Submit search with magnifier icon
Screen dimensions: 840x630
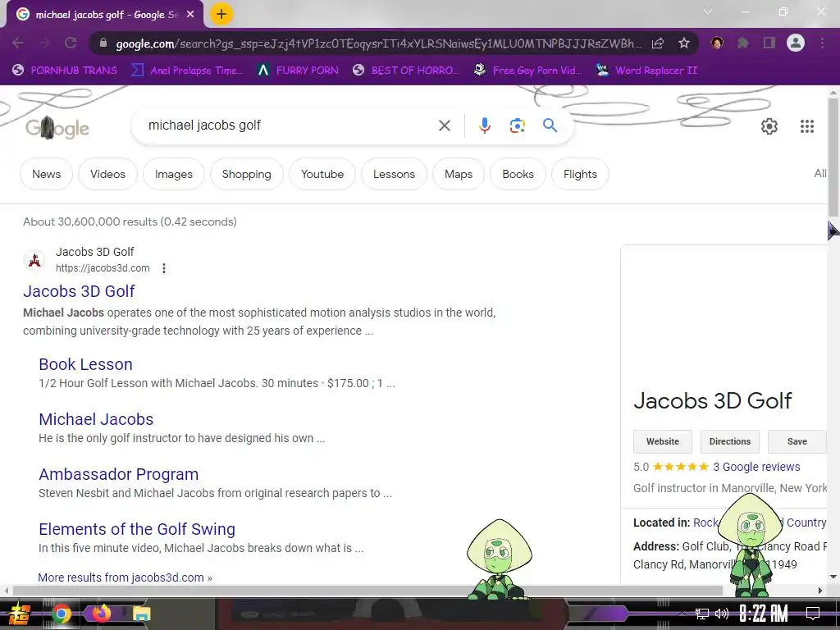(550, 126)
